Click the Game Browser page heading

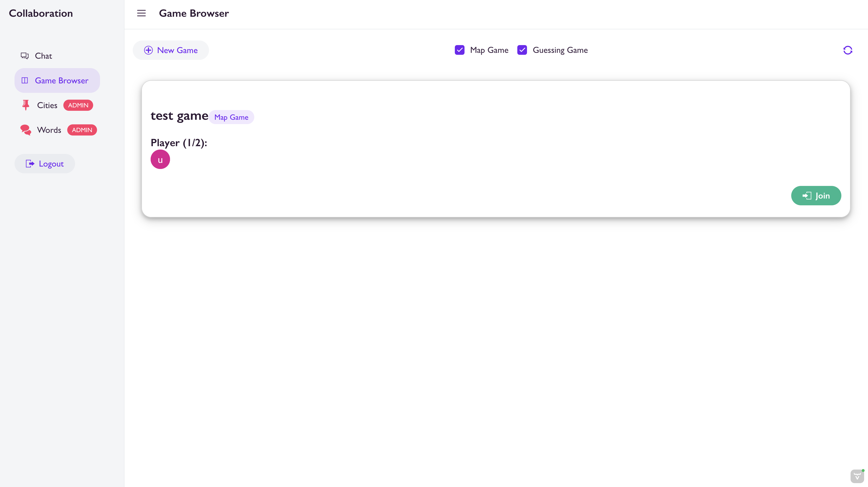coord(194,13)
